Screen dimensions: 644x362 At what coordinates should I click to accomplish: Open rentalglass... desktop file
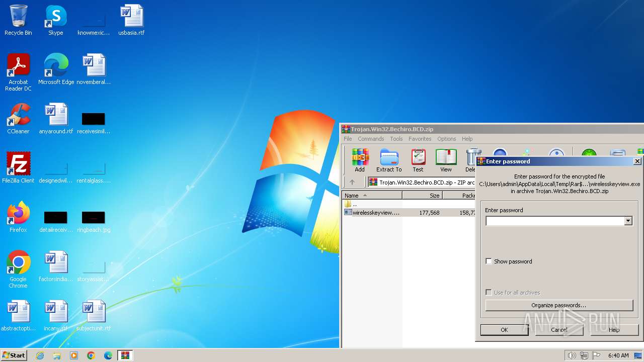click(94, 171)
